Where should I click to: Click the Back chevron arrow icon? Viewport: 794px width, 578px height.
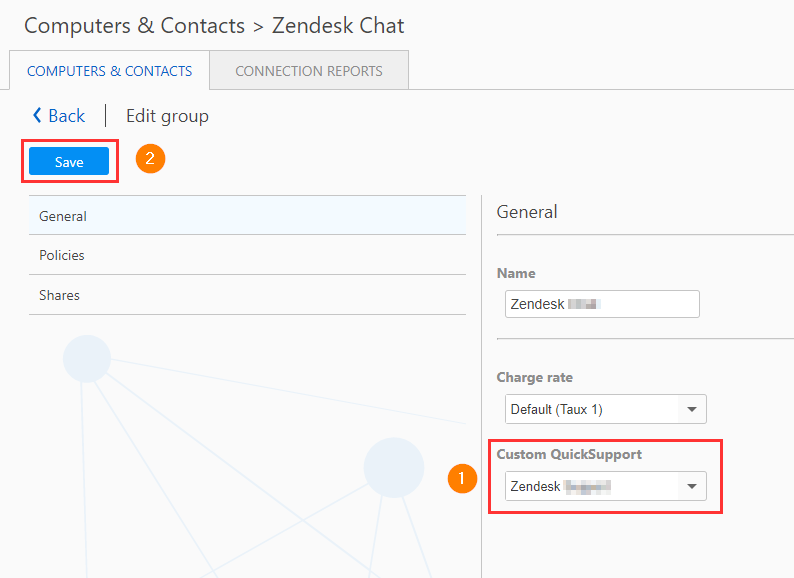pyautogui.click(x=37, y=116)
